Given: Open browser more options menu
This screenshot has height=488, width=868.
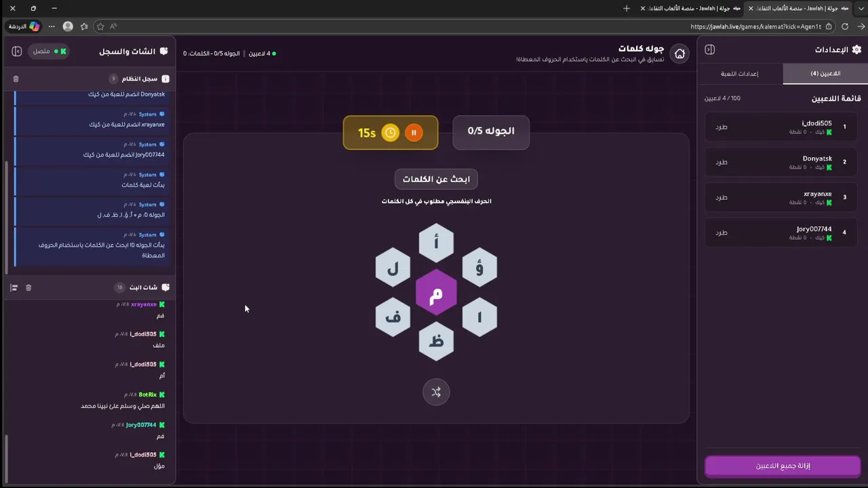Looking at the screenshot, I should pos(51,26).
